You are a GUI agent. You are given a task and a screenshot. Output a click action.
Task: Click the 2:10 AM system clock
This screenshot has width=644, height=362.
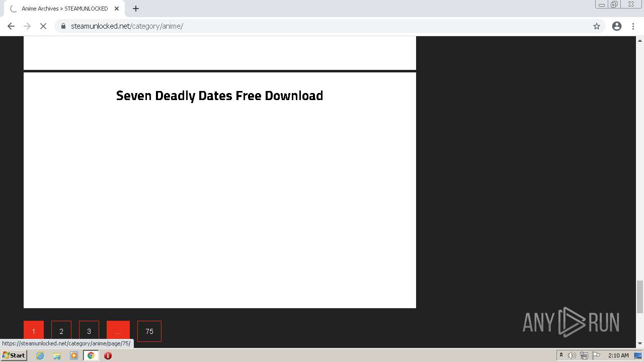[618, 355]
